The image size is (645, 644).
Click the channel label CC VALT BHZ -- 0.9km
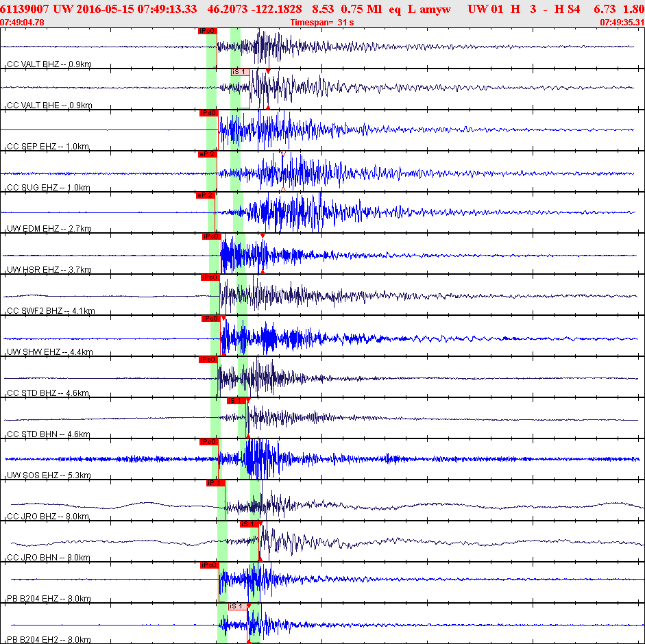[x=49, y=64]
